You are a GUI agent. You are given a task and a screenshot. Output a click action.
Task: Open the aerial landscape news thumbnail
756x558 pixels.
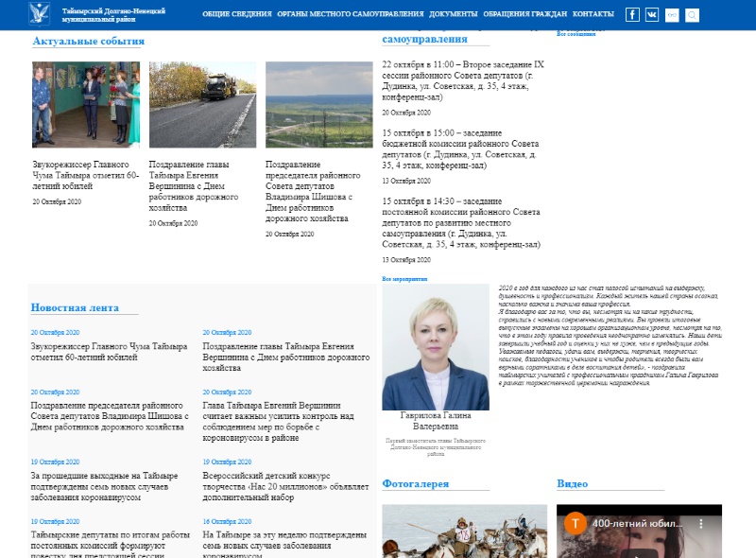[318, 104]
